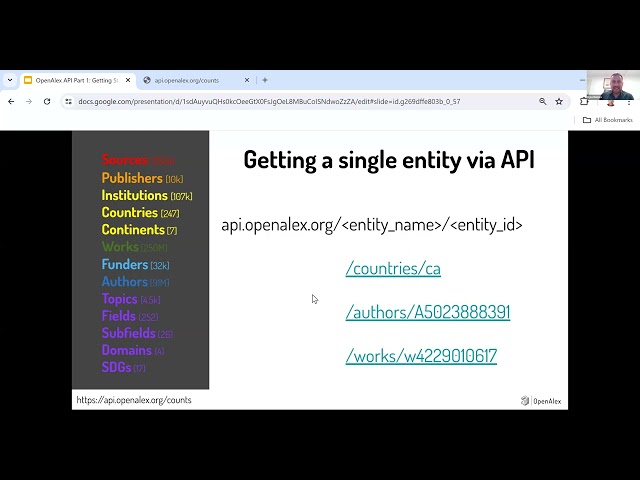This screenshot has height=480, width=640.
Task: Click the Countries entity label
Action: (130, 212)
